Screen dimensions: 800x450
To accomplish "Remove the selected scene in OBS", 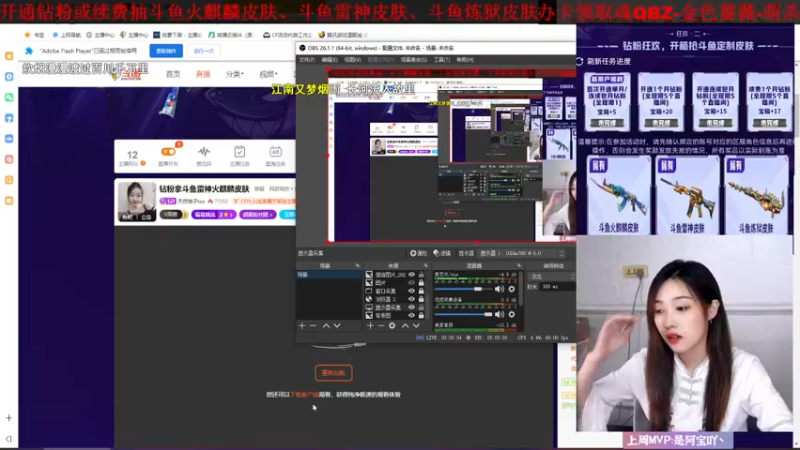I will click(x=313, y=326).
